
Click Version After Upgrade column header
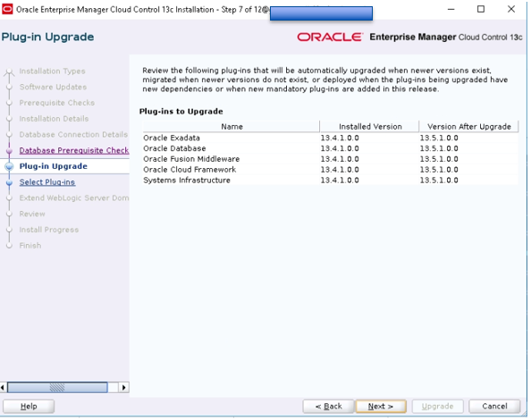point(469,127)
